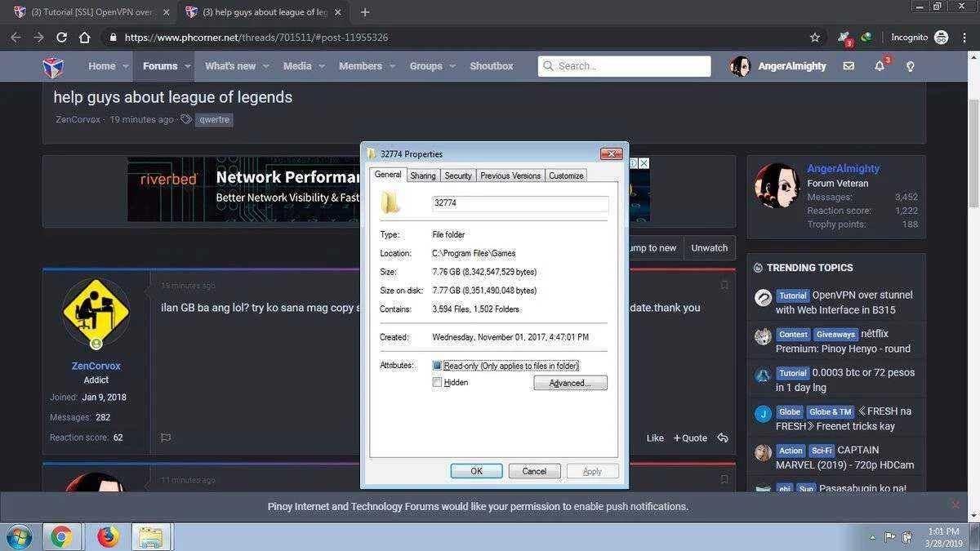Screen dimensions: 980x551
Task: Quote ZenCorvox's post
Action: (x=690, y=438)
